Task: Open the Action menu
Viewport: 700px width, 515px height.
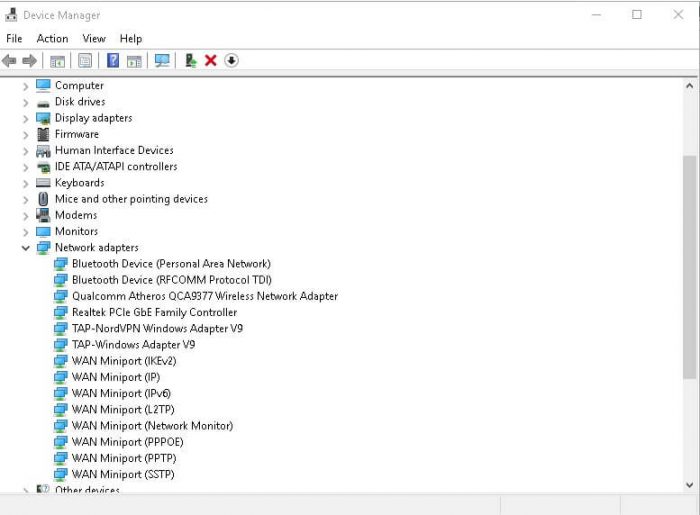Action: (x=52, y=39)
